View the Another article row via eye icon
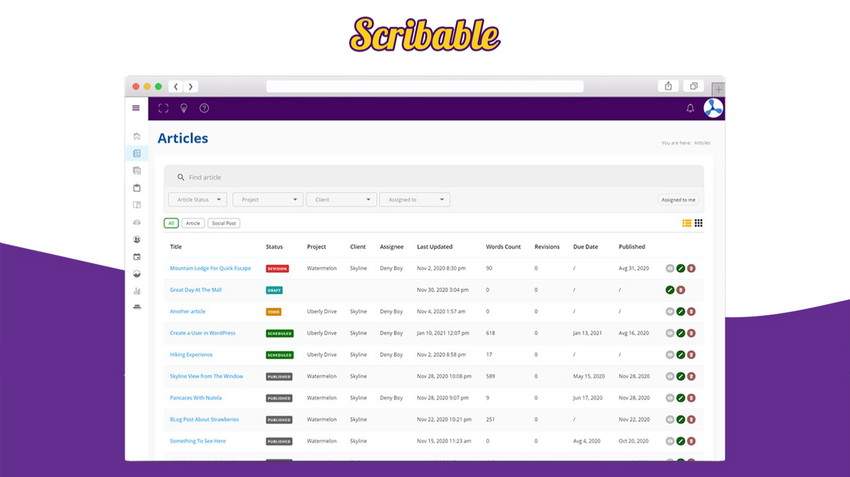This screenshot has height=477, width=850. pos(670,312)
